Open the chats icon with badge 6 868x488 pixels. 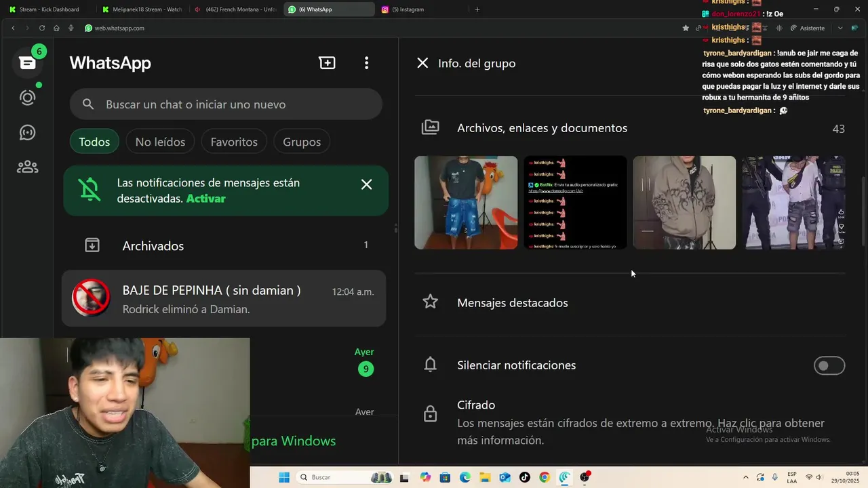click(x=27, y=62)
